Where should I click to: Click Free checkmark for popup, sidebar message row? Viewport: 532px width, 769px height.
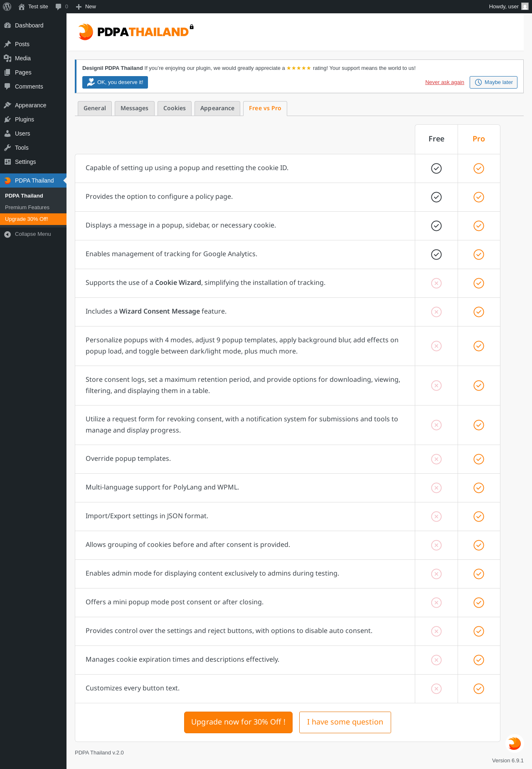(x=436, y=226)
